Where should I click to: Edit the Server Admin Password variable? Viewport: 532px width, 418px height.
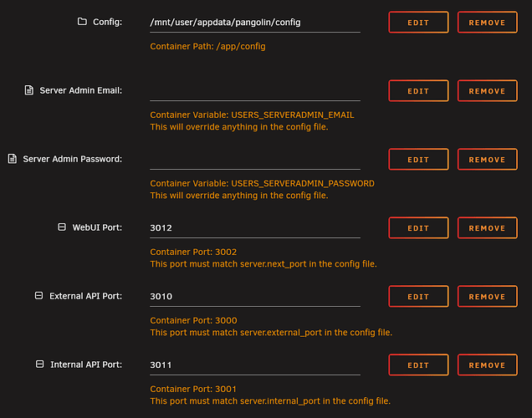coord(418,160)
